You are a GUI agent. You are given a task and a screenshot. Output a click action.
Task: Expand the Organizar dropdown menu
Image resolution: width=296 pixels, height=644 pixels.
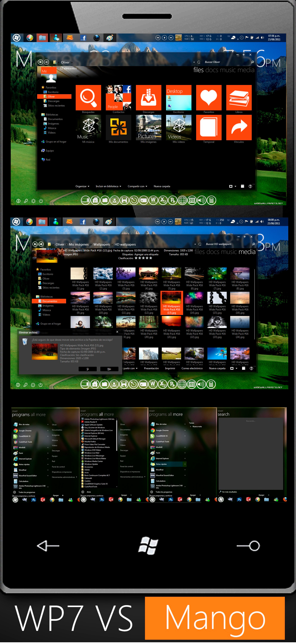pyautogui.click(x=82, y=186)
